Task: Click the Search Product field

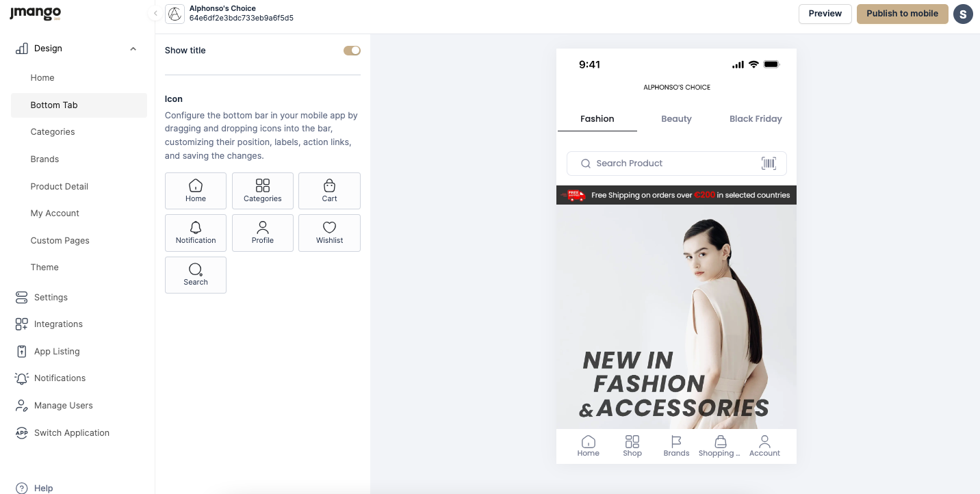Action: point(667,164)
